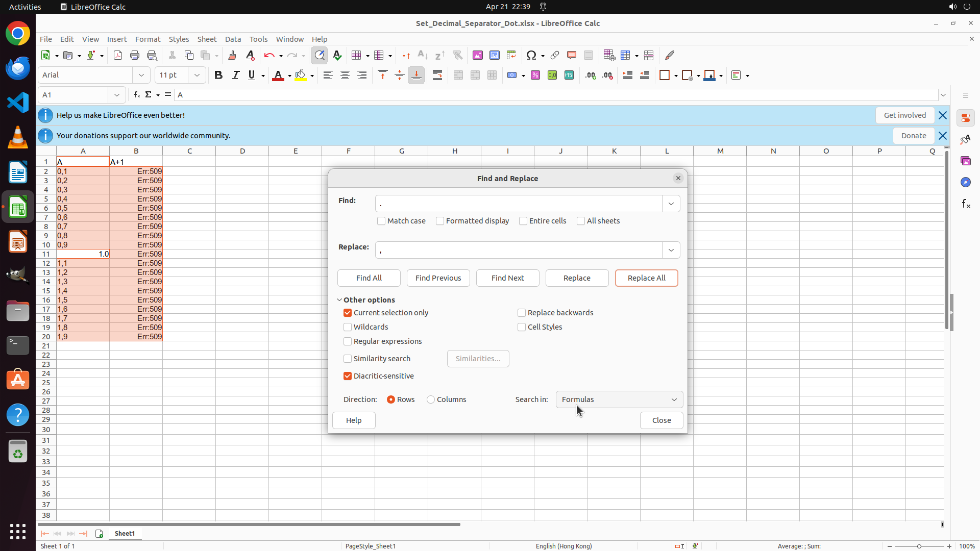Open the Format menu
Screen dimensions: 980x551
pos(148,39)
